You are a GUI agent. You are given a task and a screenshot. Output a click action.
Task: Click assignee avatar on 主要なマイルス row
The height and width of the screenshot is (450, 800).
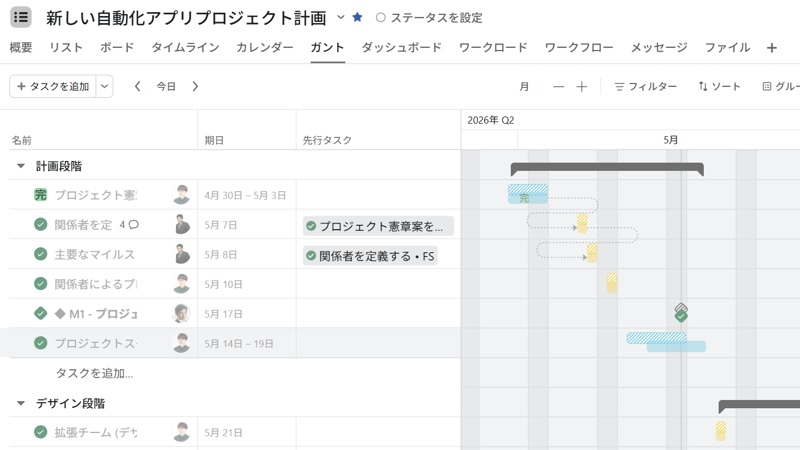181,254
